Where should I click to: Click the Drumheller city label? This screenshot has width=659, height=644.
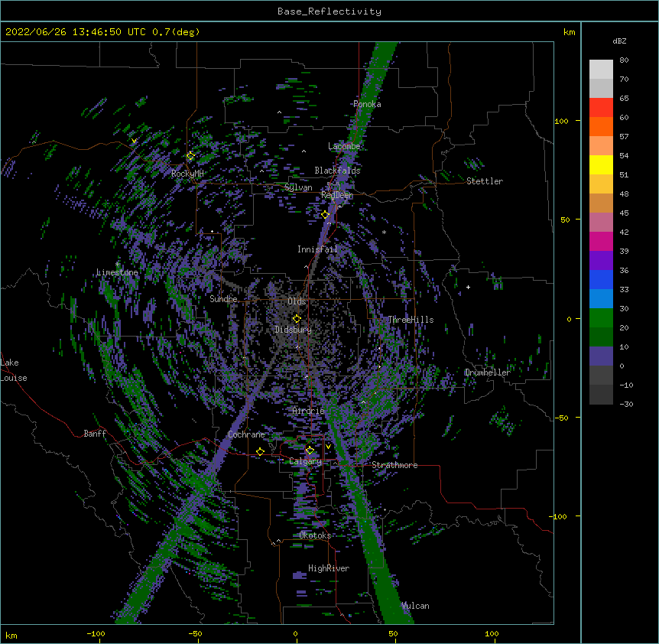tap(488, 372)
